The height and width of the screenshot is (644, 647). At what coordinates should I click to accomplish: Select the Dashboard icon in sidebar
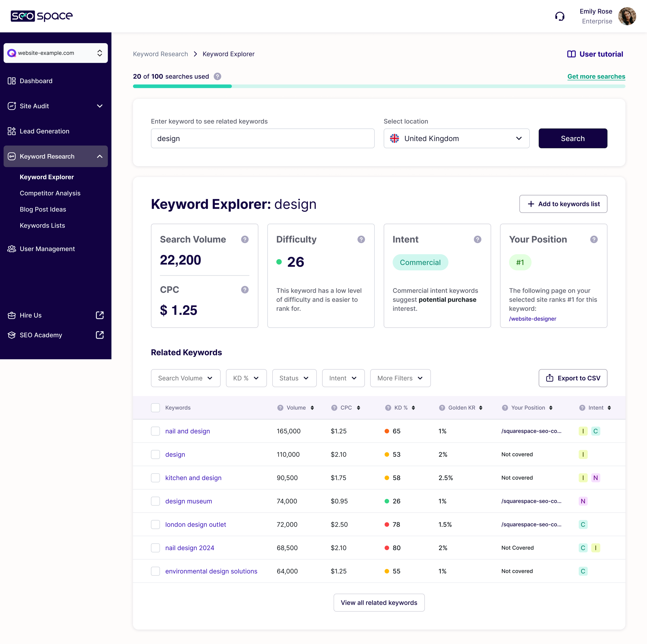click(12, 81)
